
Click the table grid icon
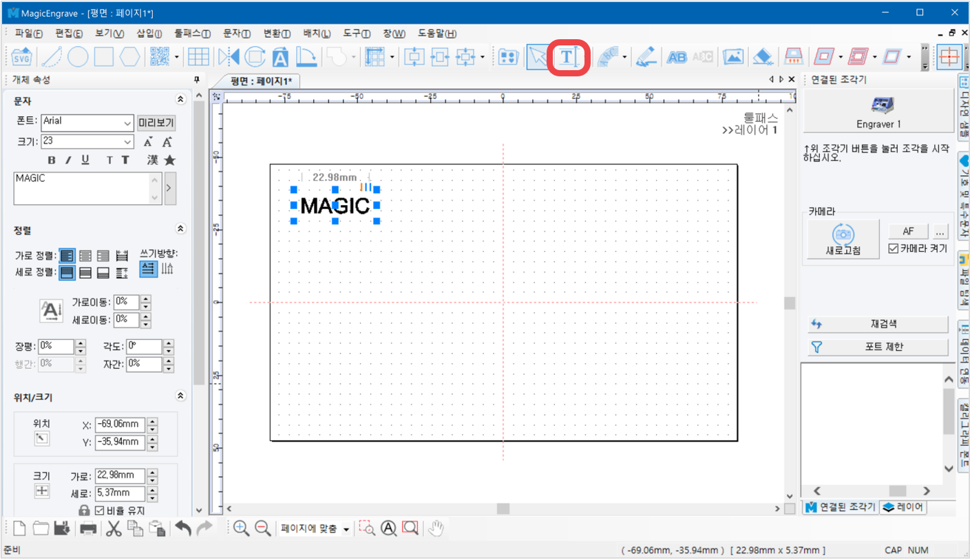(199, 57)
